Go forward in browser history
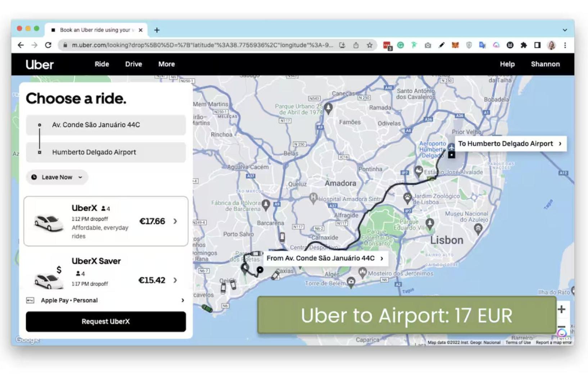 coord(35,45)
